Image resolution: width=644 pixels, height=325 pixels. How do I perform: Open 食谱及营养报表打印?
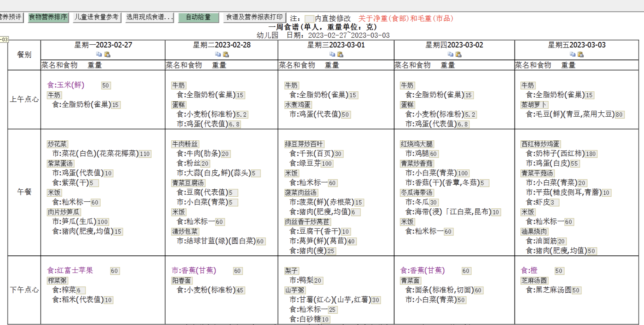point(254,17)
